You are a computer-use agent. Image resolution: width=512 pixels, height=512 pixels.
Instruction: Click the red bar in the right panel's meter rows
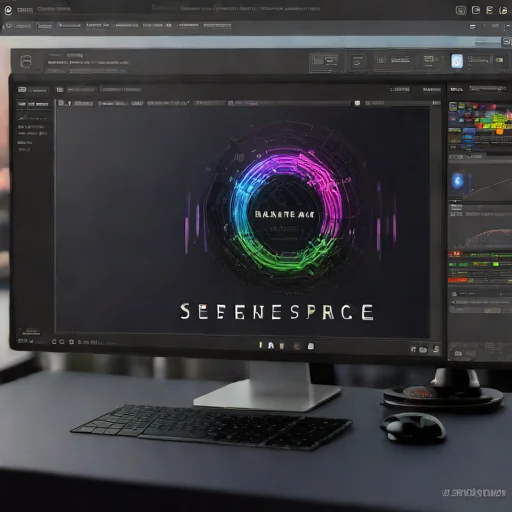[457, 280]
